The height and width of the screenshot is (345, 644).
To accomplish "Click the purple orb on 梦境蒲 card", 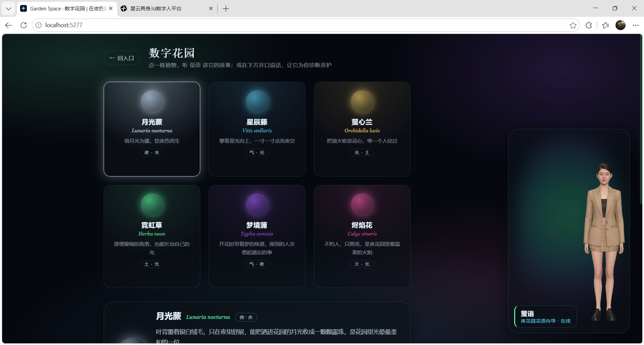I will click(x=257, y=205).
